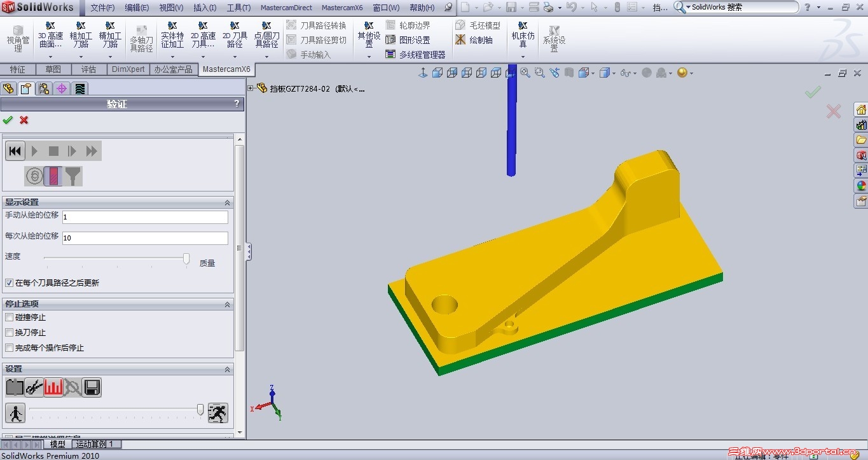868x460 pixels.
Task: Collapse the 停止选项 section
Action: click(227, 304)
